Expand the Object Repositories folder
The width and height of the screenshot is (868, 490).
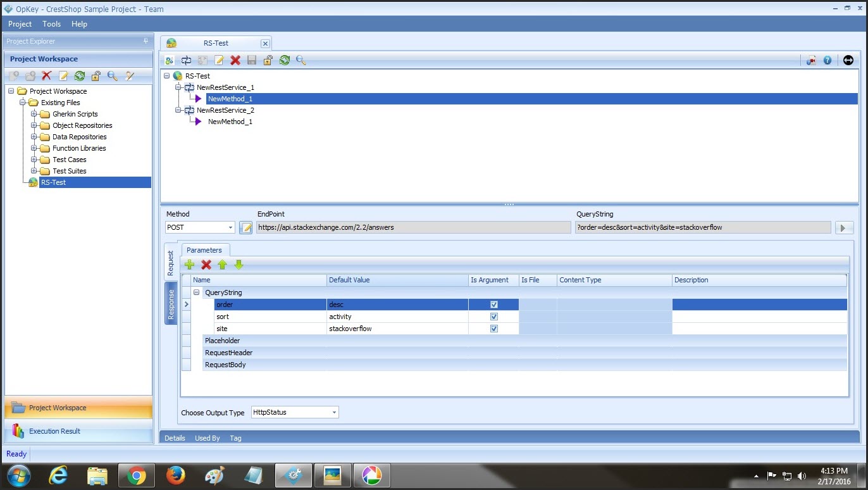(34, 125)
